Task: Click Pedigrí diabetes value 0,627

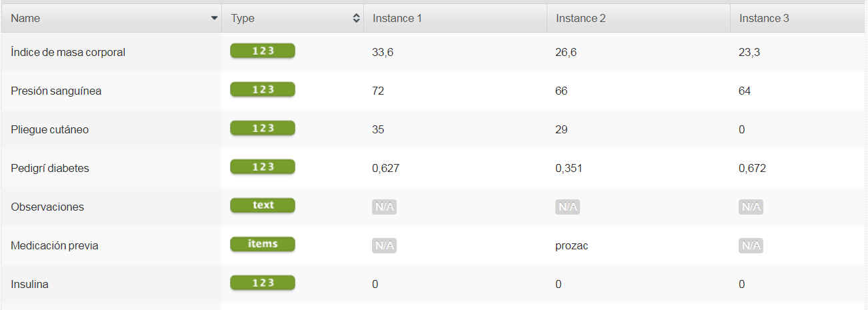Action: [385, 168]
